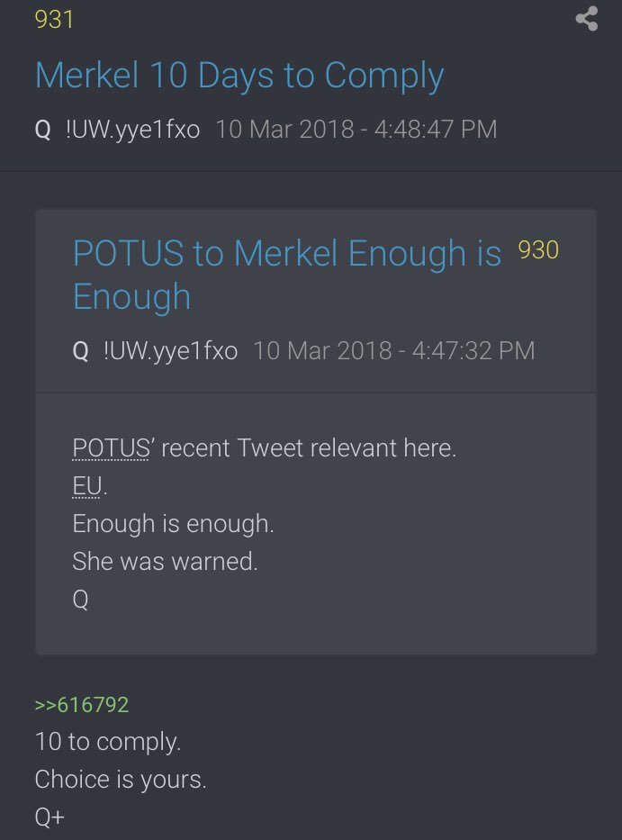Click the '10 to comply.' text
Image resolution: width=622 pixels, height=840 pixels.
[x=108, y=743]
